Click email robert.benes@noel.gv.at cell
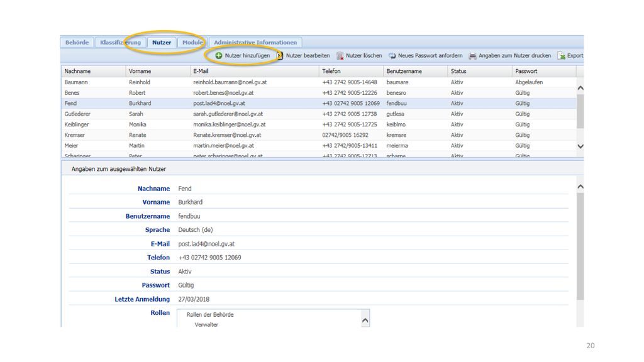The image size is (644, 362). pos(223,93)
